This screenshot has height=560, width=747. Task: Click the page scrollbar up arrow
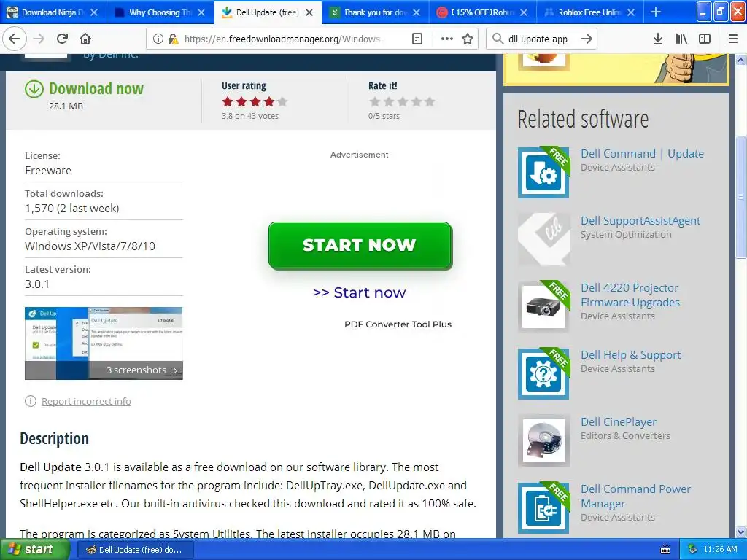741,60
